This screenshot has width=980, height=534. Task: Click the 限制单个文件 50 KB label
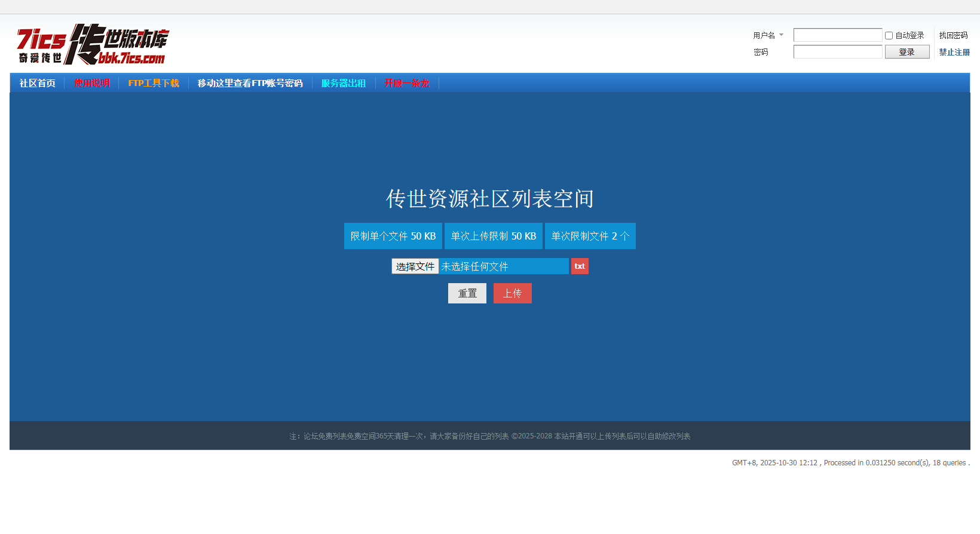[393, 236]
